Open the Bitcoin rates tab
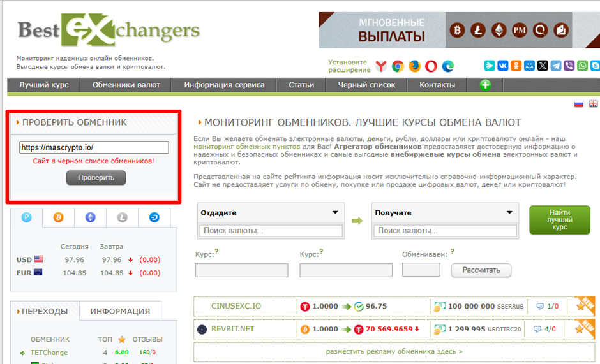 [x=58, y=217]
